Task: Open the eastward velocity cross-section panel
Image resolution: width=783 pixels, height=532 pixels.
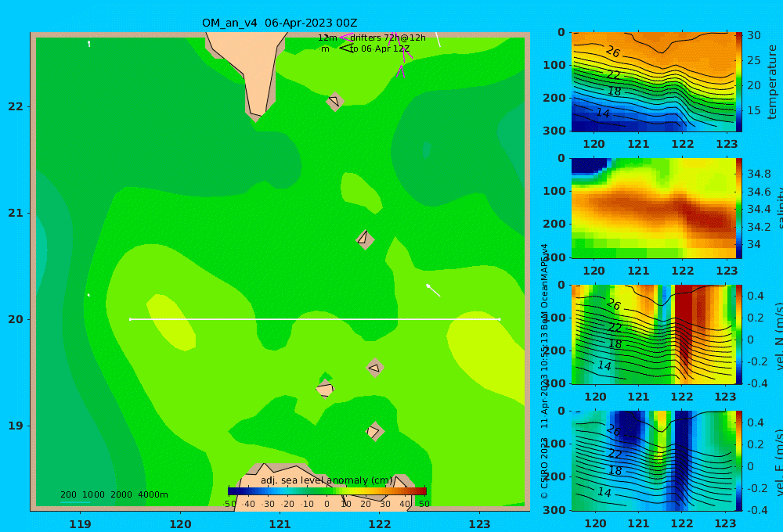Action: click(x=654, y=461)
